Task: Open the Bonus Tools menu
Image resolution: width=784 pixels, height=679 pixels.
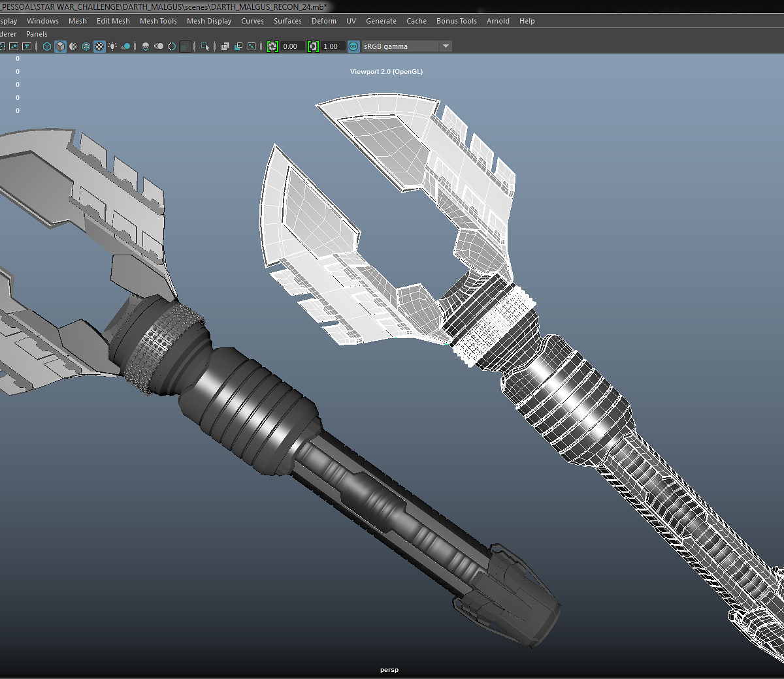Action: [457, 21]
